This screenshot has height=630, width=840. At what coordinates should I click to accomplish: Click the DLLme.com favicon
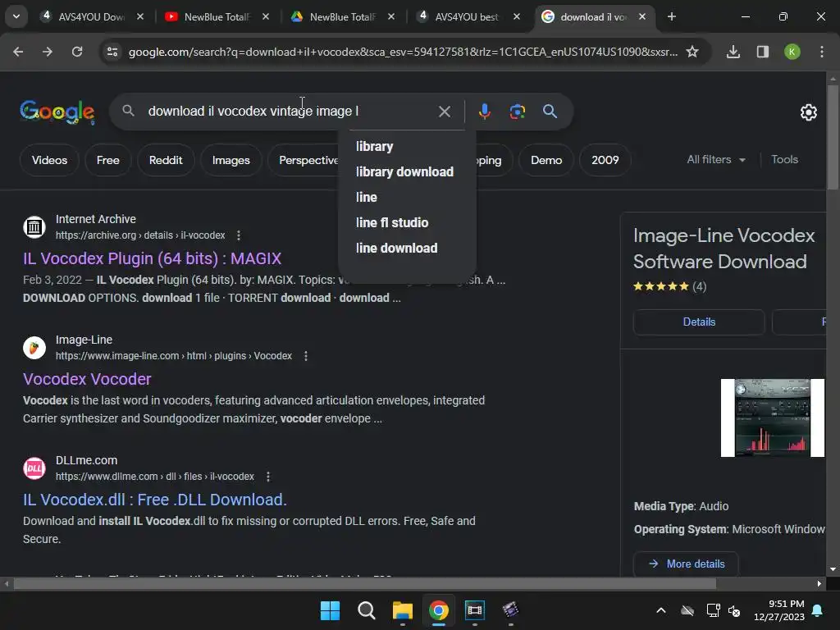34,468
